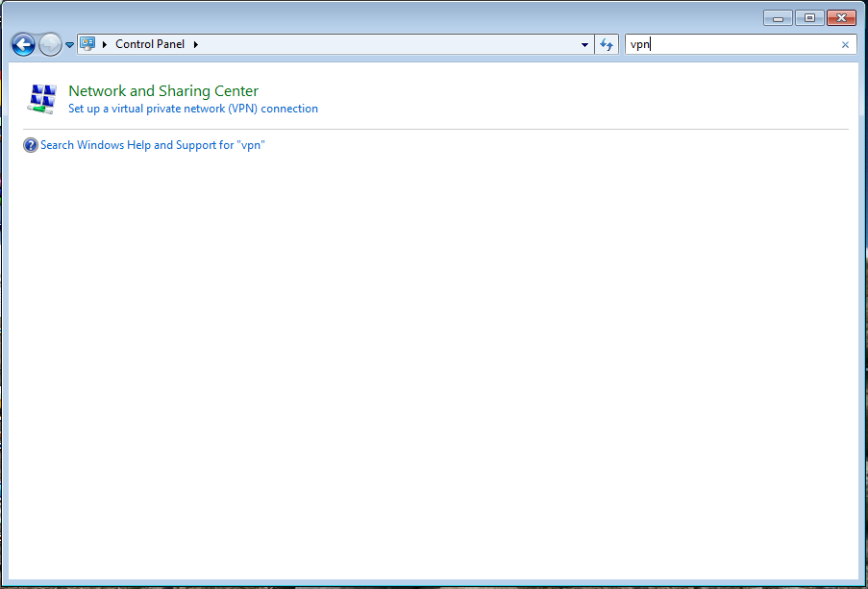The image size is (868, 589).
Task: Click the Refresh button beside the address bar
Action: click(607, 44)
